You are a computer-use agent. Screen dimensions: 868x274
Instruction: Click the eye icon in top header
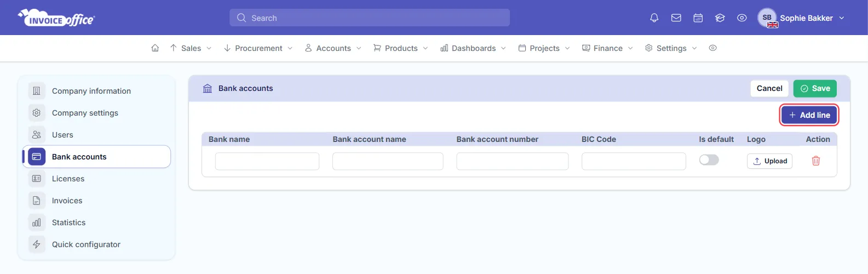[x=742, y=18]
